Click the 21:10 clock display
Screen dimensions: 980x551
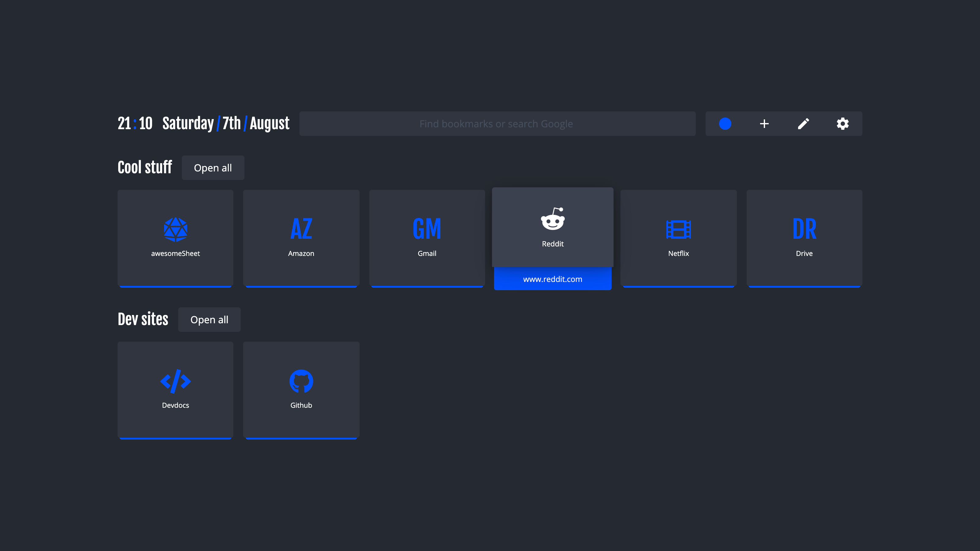(135, 124)
